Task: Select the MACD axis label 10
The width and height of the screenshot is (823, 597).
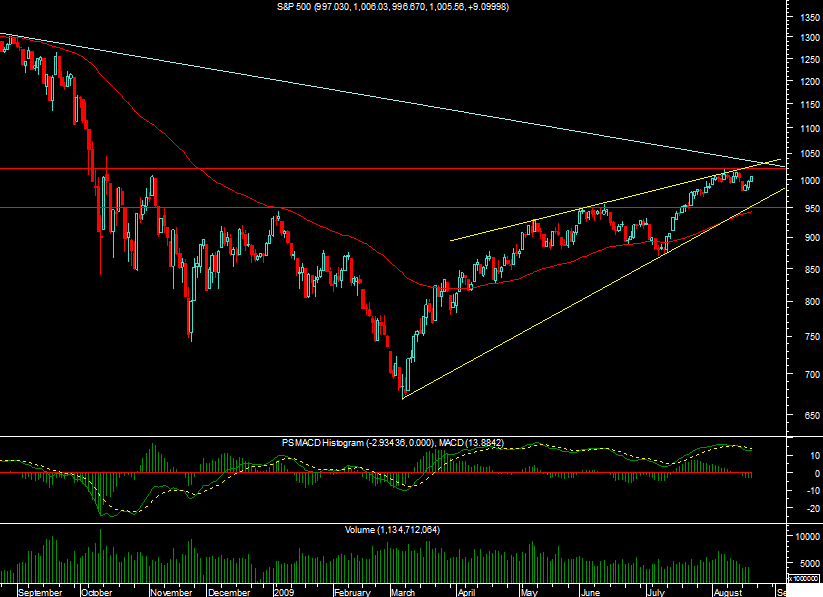Action: click(x=815, y=456)
